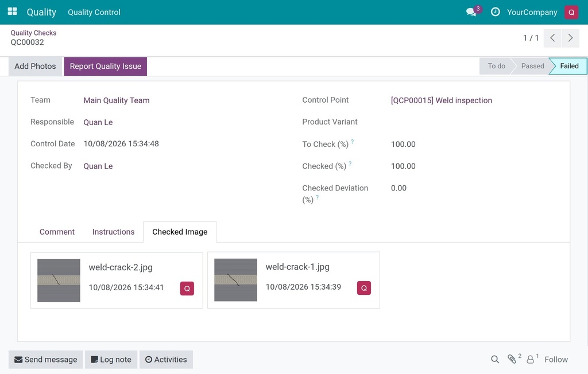
Task: Switch to the Comment tab
Action: 57,232
